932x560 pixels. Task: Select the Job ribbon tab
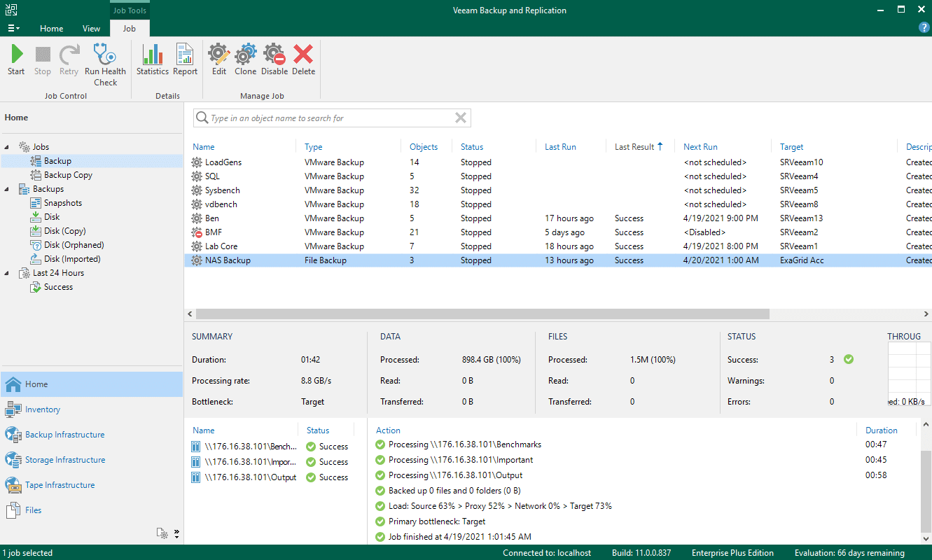tap(130, 29)
